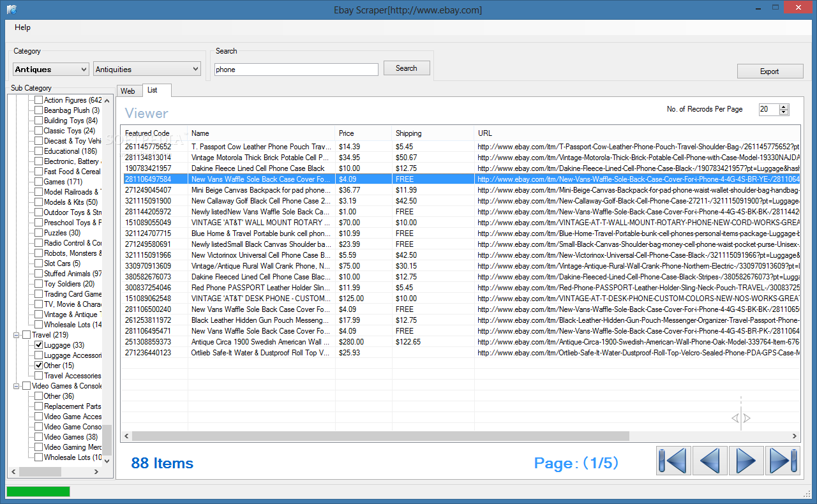The width and height of the screenshot is (817, 504).
Task: Collapse the Travel tree node
Action: 17,335
